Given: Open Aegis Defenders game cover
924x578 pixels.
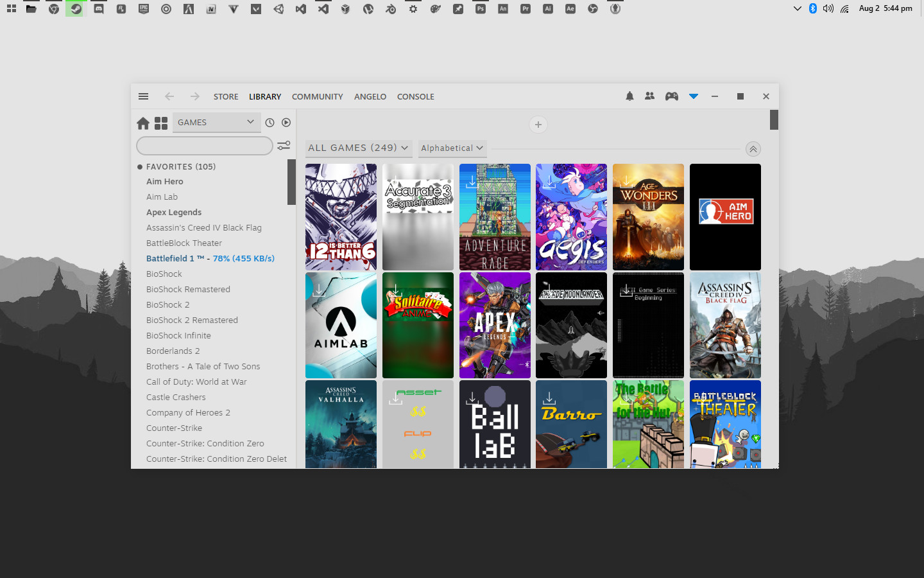Looking at the screenshot, I should pos(571,217).
